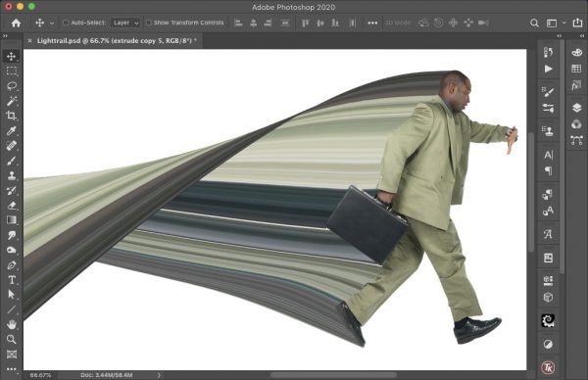Viewport: 588px width, 380px height.
Task: Select the Lasso tool
Action: click(x=11, y=86)
